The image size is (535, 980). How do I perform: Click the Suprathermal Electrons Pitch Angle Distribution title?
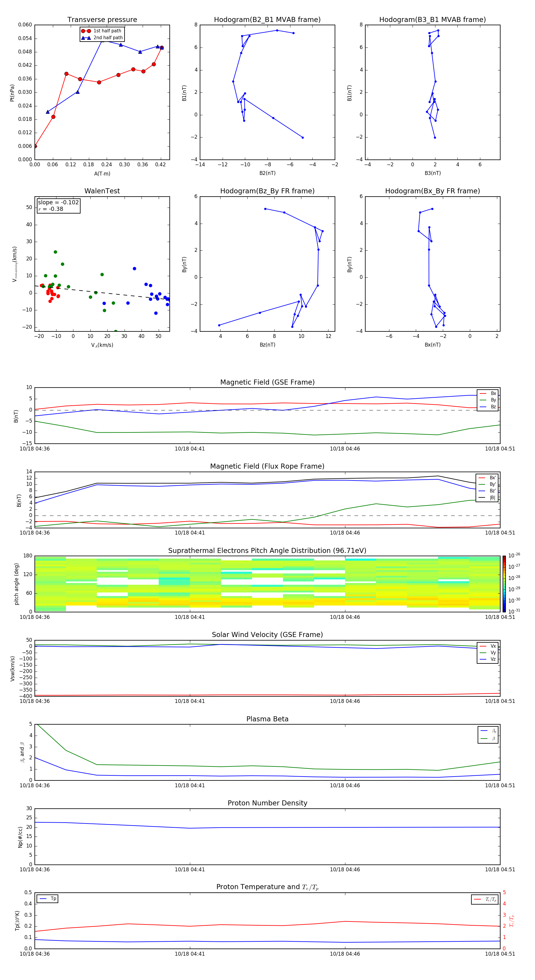pyautogui.click(x=267, y=551)
